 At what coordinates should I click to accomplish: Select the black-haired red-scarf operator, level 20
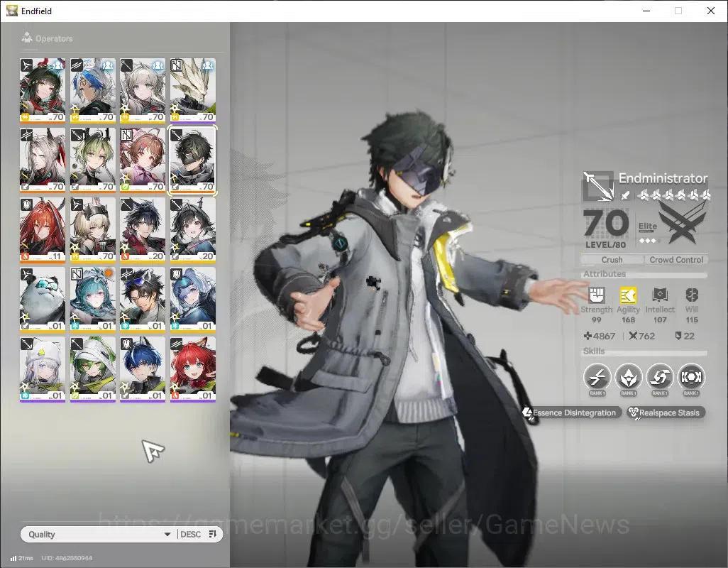[143, 230]
